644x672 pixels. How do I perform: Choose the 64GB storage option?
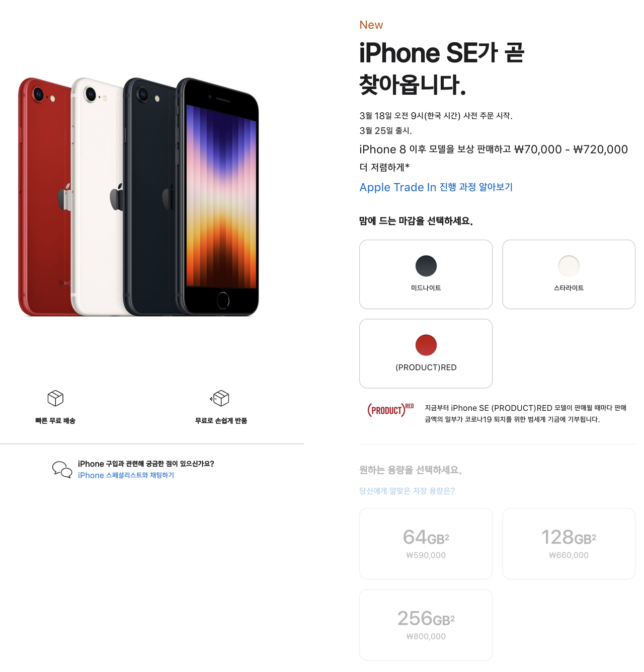[426, 544]
